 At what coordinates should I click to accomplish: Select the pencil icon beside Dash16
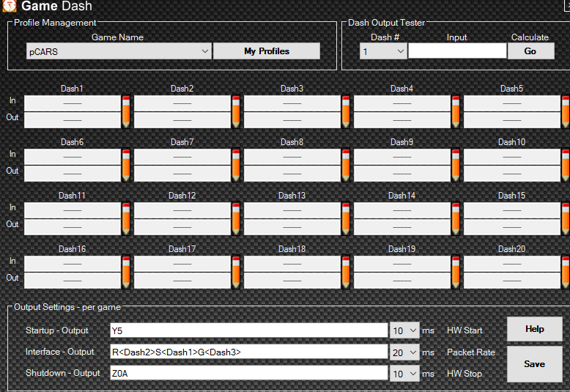click(x=126, y=272)
